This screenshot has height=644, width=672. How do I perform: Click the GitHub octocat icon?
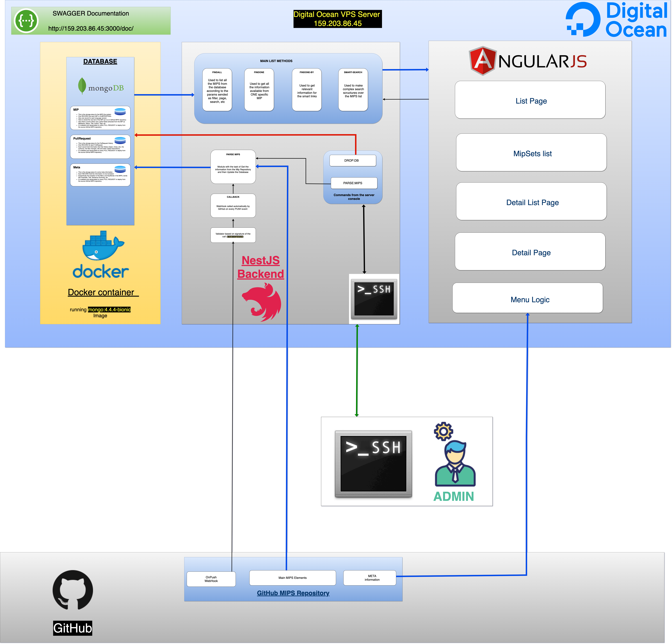tap(73, 590)
